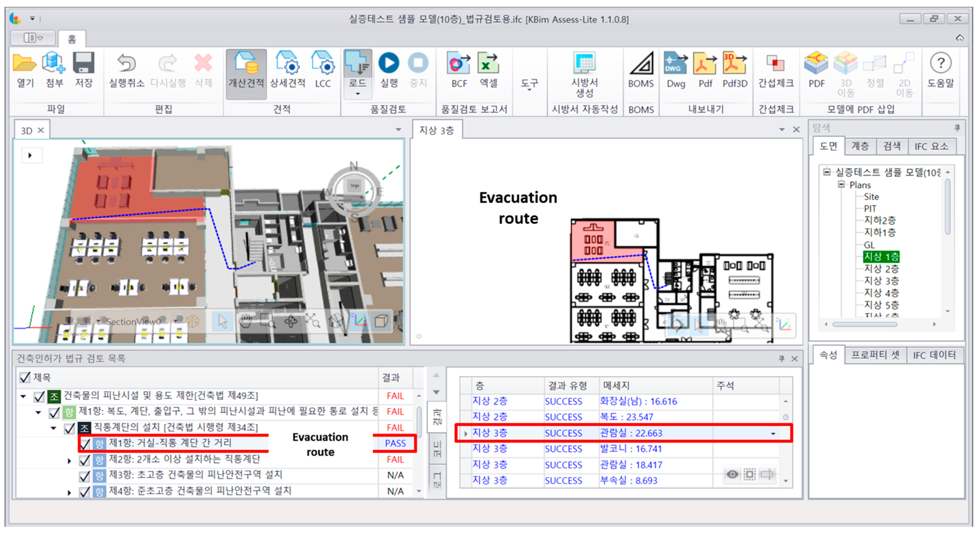This screenshot has height=535, width=980.
Task: Click the 실행 (Run) play icon
Action: [x=388, y=63]
